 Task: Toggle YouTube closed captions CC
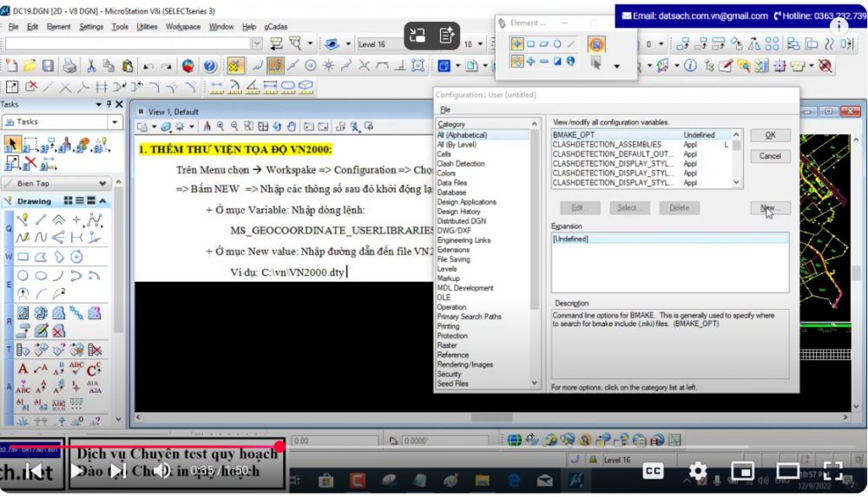(x=653, y=471)
